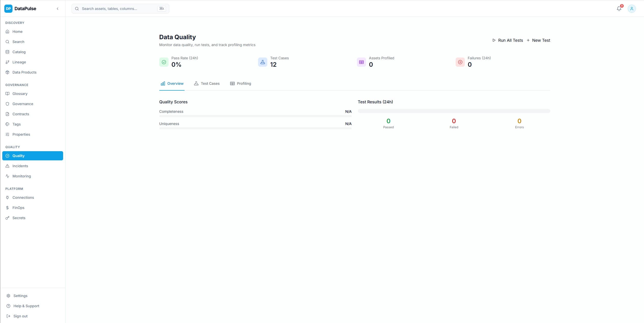Collapse the sidebar with the chevron

[x=58, y=8]
